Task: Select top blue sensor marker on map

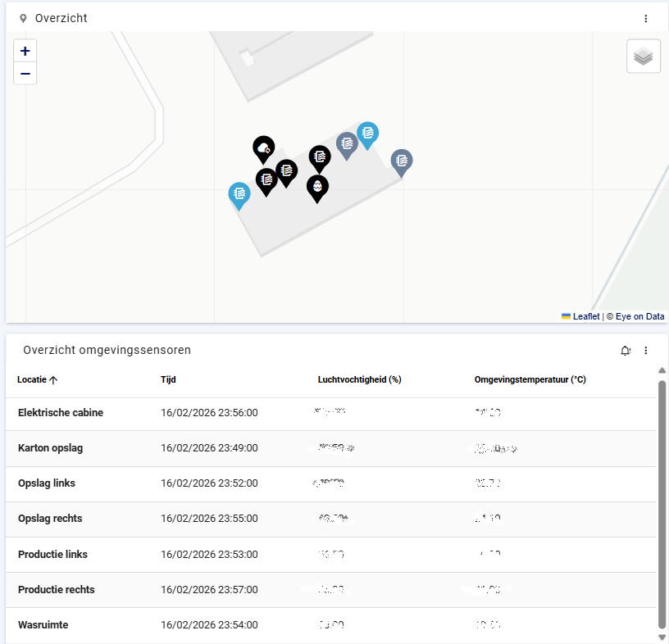Action: (x=367, y=136)
